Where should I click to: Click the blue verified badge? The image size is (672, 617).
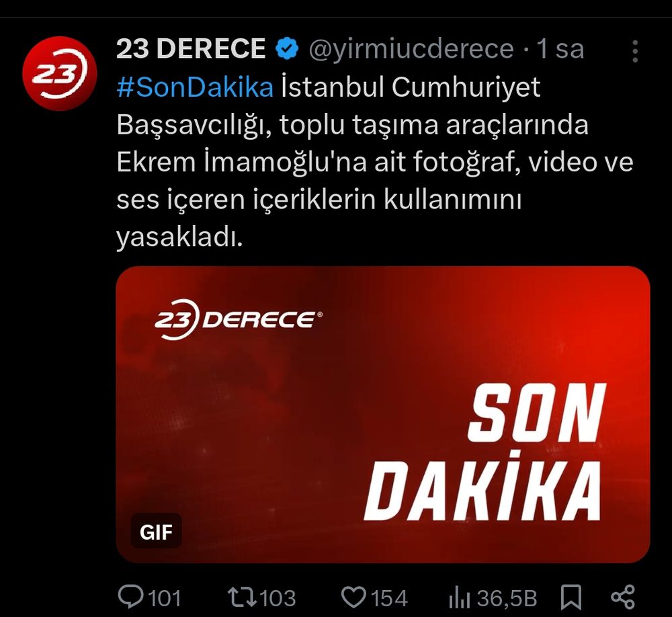point(287,48)
